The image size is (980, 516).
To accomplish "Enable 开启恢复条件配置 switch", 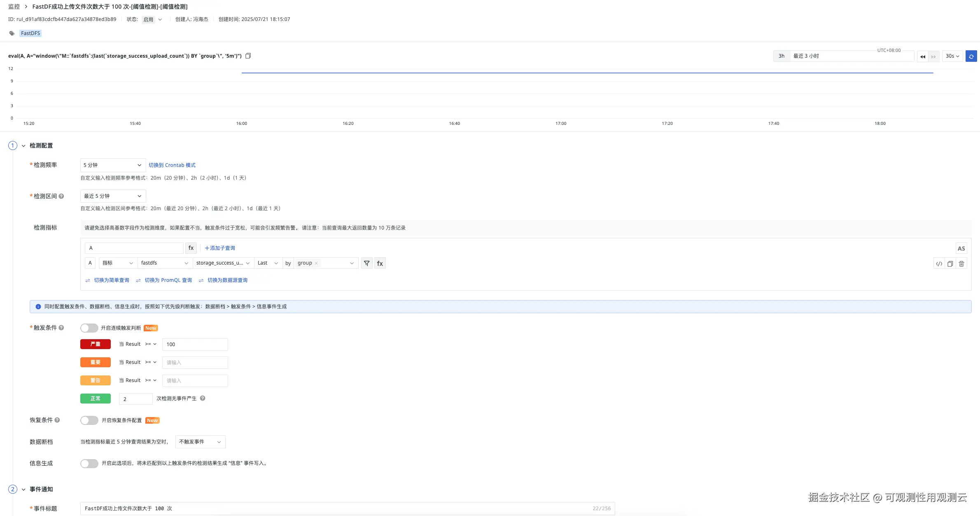I will click(x=89, y=420).
